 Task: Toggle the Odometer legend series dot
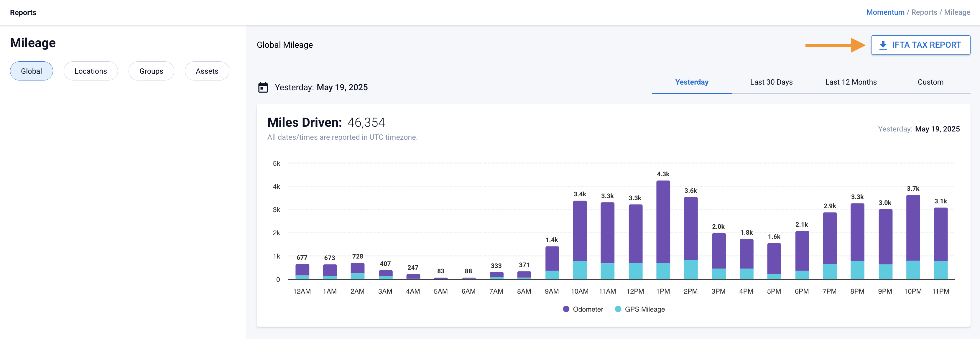tap(566, 309)
